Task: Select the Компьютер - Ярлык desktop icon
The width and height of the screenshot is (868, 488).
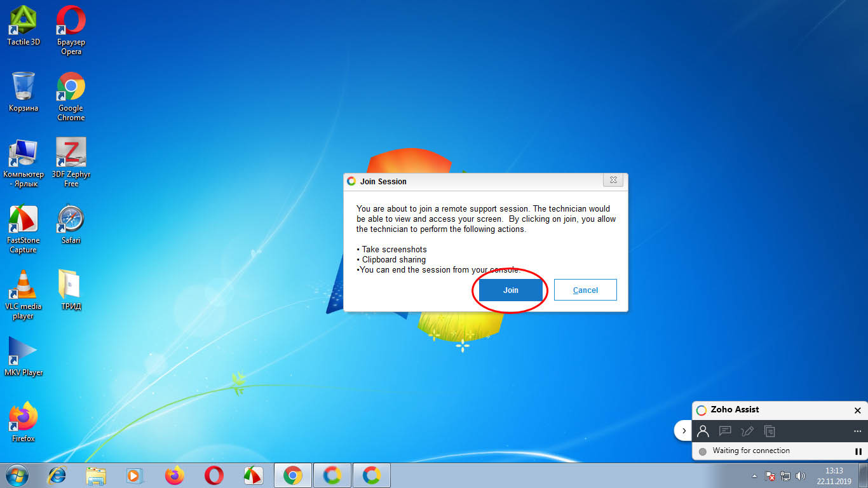Action: [24, 162]
